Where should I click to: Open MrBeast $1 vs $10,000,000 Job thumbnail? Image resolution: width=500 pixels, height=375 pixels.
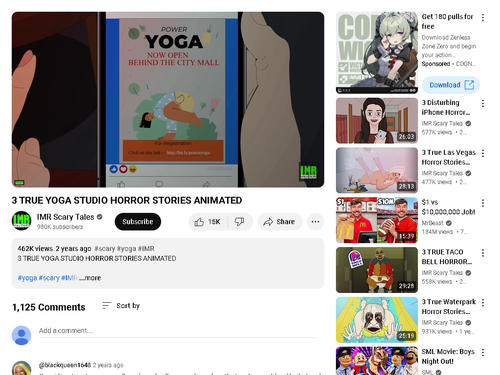pos(377,220)
